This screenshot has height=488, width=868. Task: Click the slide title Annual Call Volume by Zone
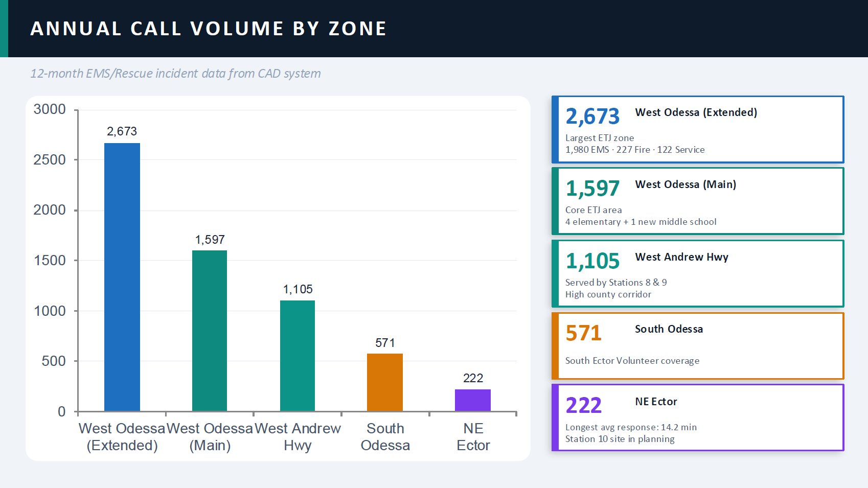(x=208, y=29)
